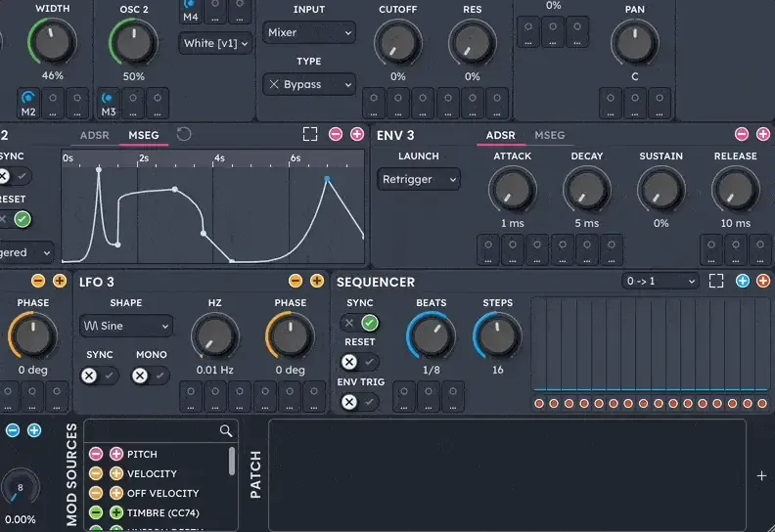Click the orange plus icon next to OFF VELOCITY
Viewport: 775px width, 532px height.
(116, 493)
